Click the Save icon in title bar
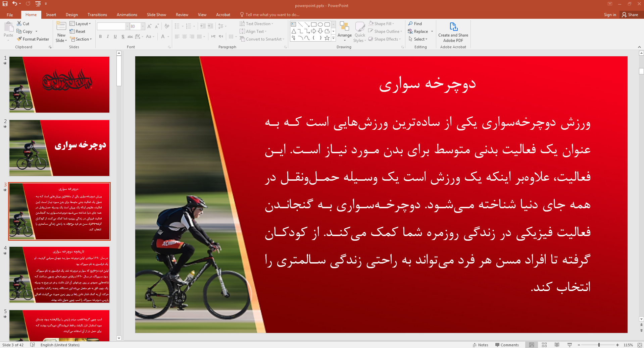This screenshot has width=644, height=348. (5, 4)
